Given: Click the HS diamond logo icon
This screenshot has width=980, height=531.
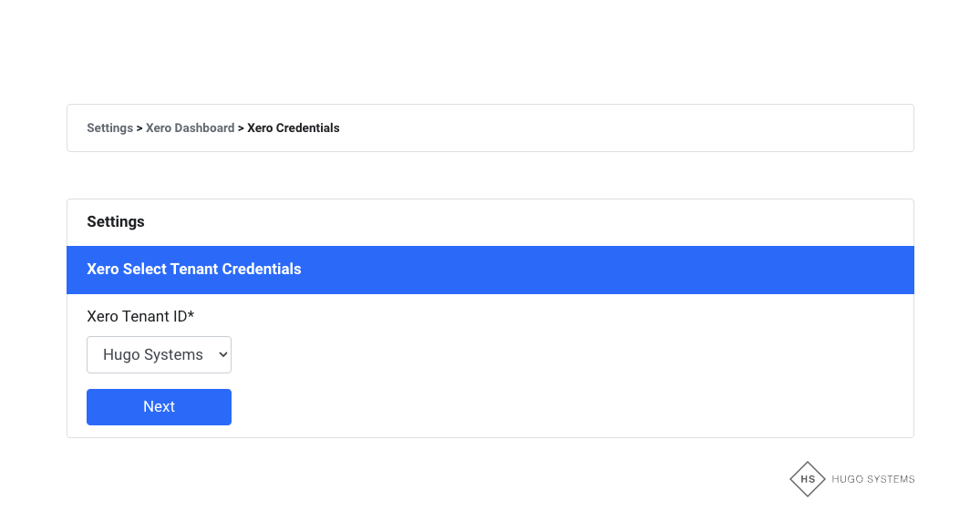Looking at the screenshot, I should click(x=807, y=479).
